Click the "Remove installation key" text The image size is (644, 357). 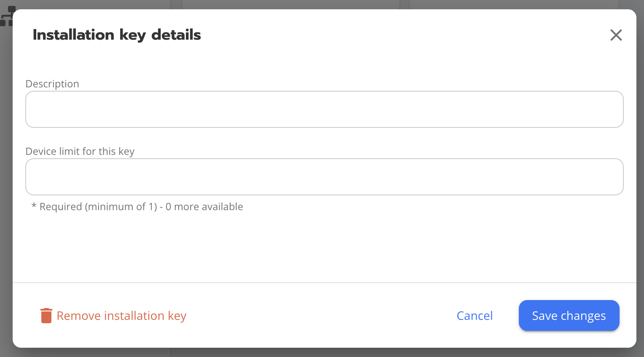121,316
